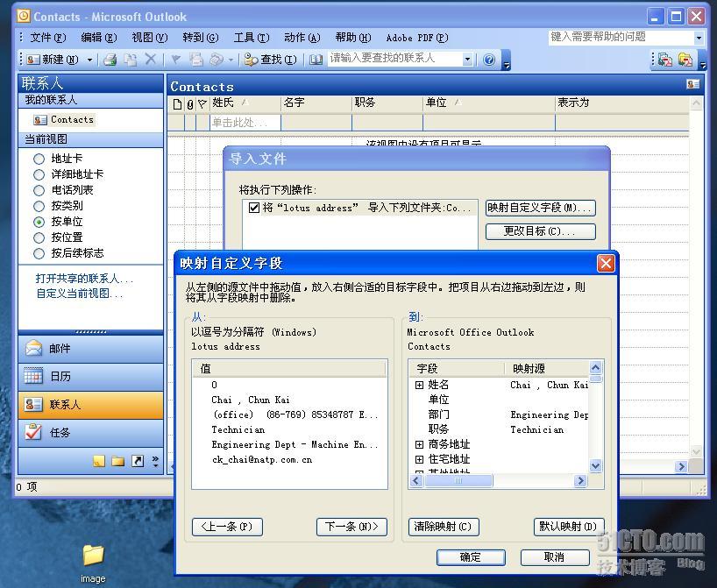
Task: Open the 动作 (Actions) menu
Action: [x=302, y=38]
